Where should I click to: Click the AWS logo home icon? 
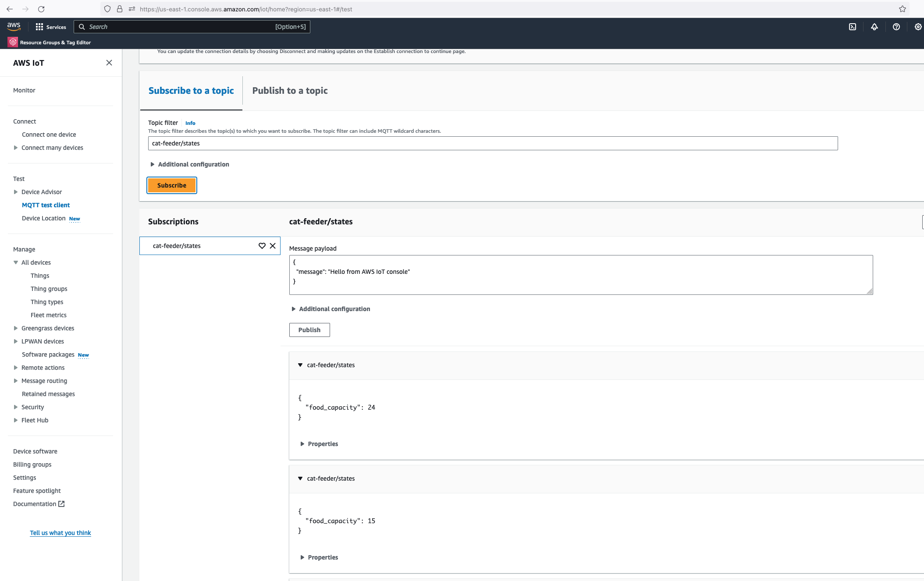tap(14, 27)
